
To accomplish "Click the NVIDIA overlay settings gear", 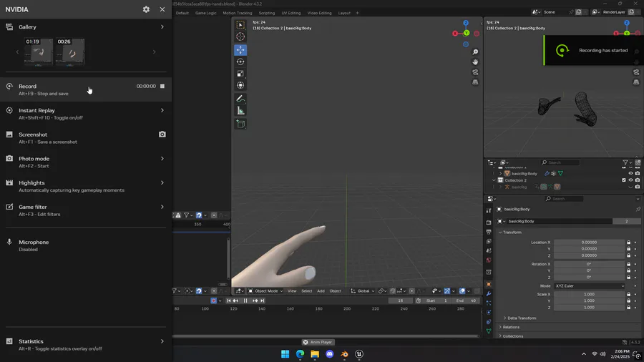I will (x=146, y=9).
